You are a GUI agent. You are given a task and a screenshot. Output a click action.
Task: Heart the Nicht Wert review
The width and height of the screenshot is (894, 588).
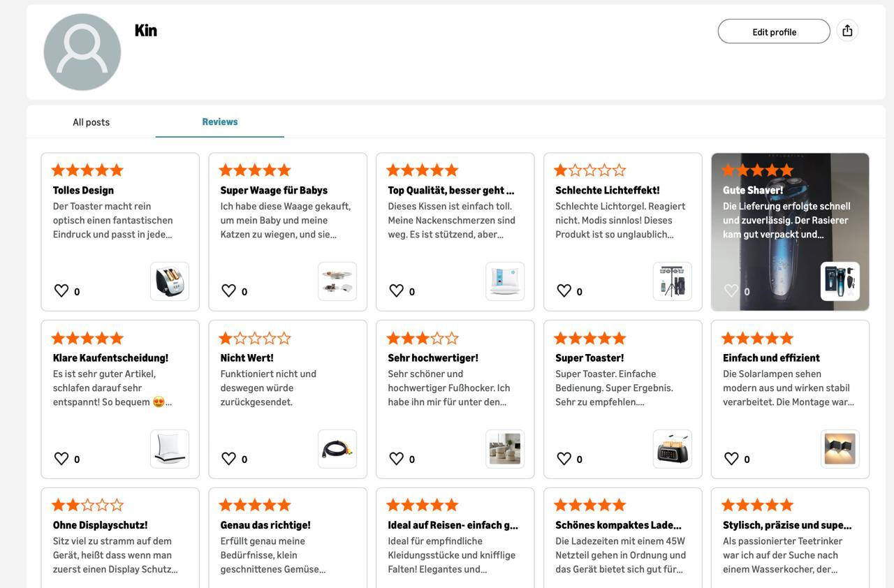pos(228,459)
